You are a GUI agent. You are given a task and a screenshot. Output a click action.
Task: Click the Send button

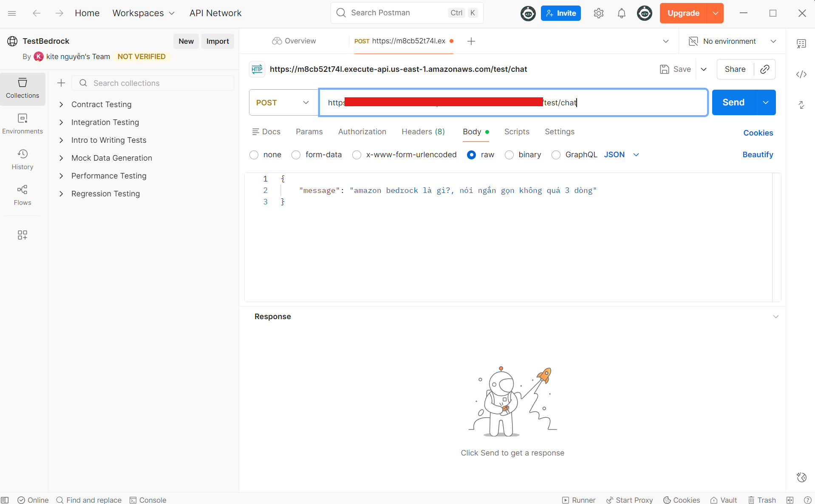coord(733,102)
